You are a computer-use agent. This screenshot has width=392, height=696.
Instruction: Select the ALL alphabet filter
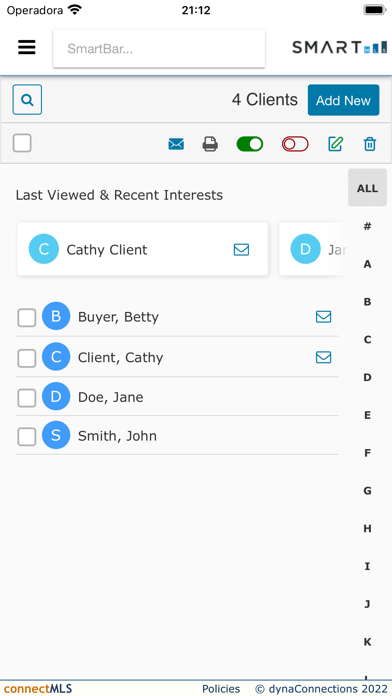[x=368, y=188]
